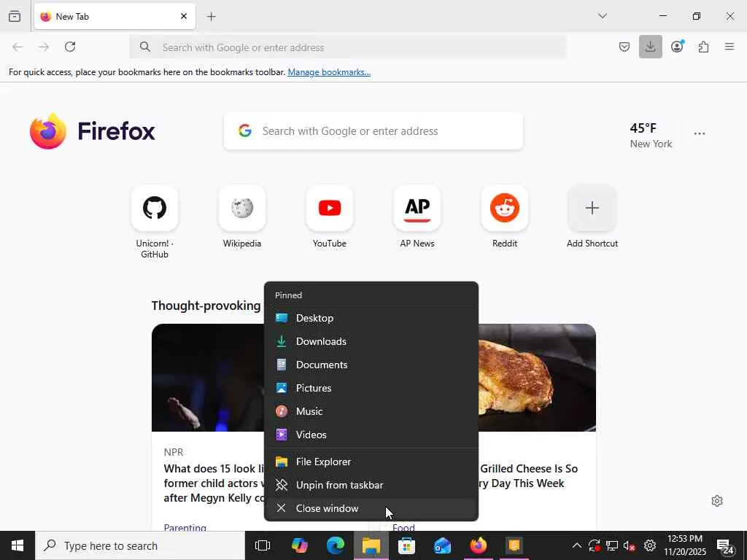Launch Microsoft Edge from taskbar
Image resolution: width=747 pixels, height=560 pixels.
coord(335,545)
